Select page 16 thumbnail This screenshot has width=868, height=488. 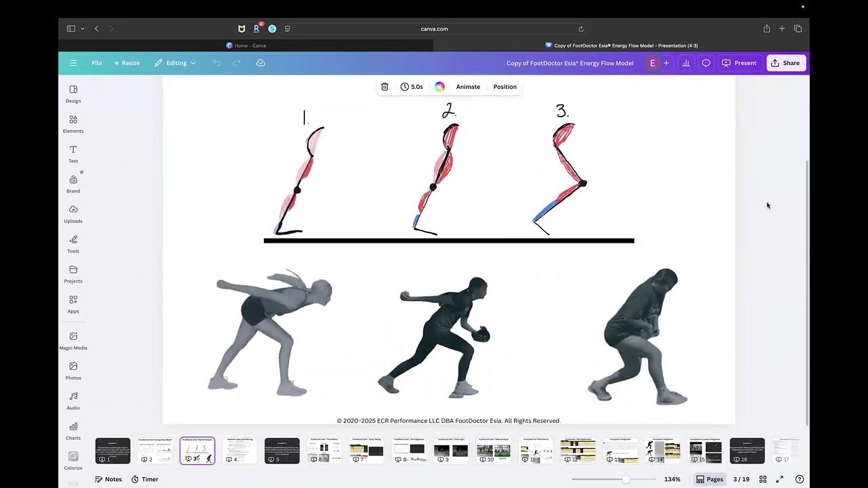(747, 451)
